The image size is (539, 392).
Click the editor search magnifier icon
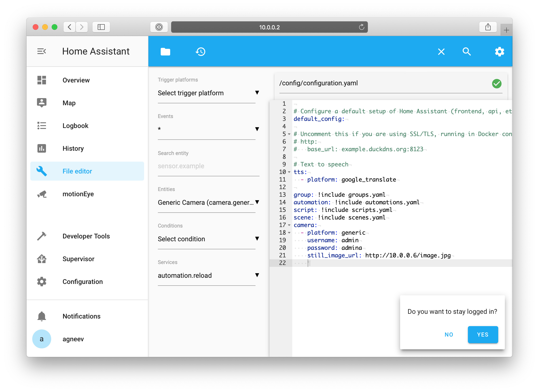coord(466,52)
